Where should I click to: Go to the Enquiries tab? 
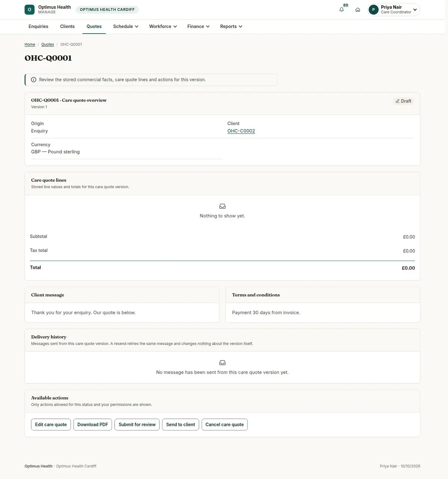[38, 27]
